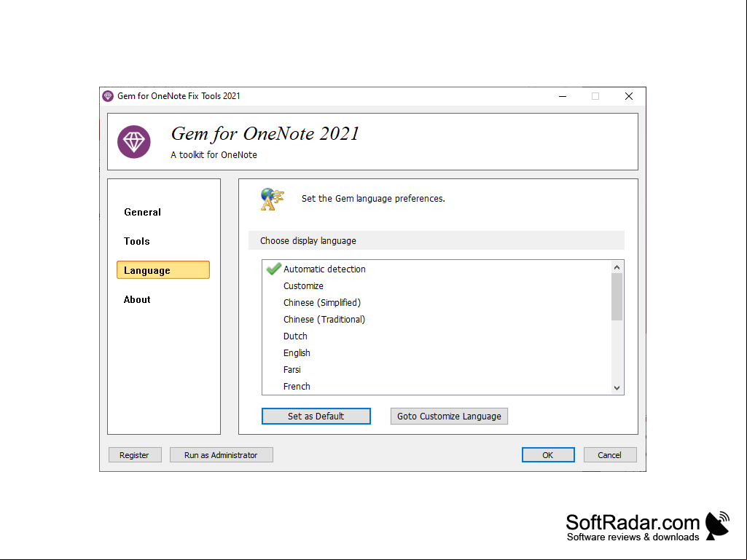747x560 pixels.
Task: Click the language list scrollbar thumb
Action: 617,297
